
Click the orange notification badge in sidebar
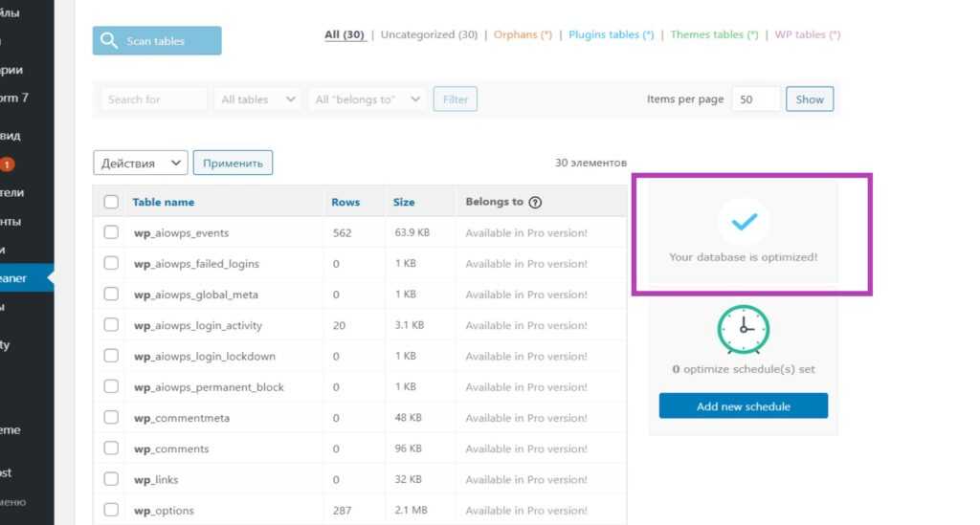click(7, 164)
